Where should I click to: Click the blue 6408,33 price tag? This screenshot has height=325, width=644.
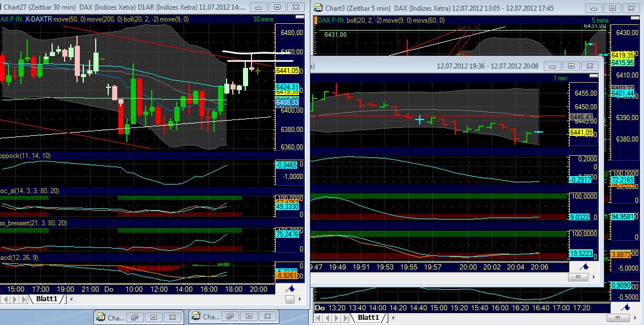287,102
